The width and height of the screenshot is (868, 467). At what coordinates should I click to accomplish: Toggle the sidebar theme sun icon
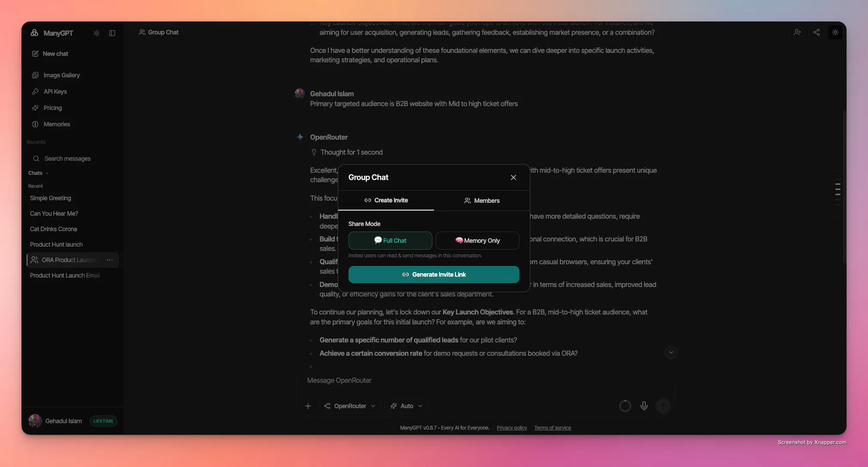97,33
